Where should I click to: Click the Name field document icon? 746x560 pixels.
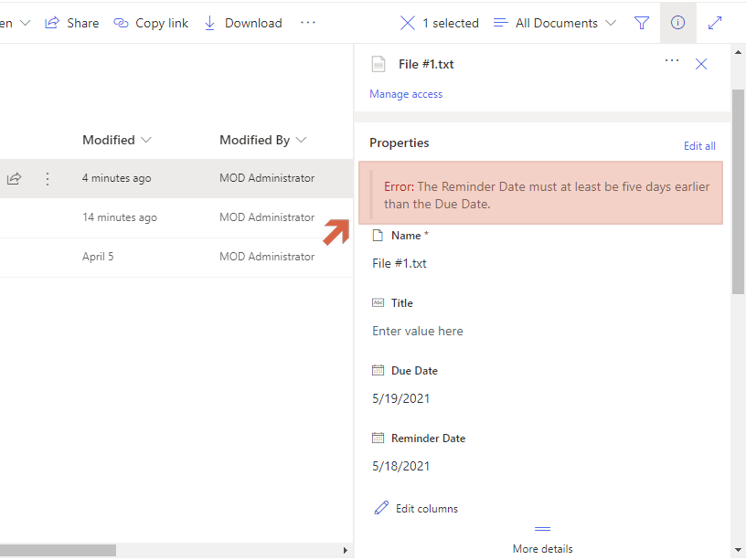[x=378, y=236]
